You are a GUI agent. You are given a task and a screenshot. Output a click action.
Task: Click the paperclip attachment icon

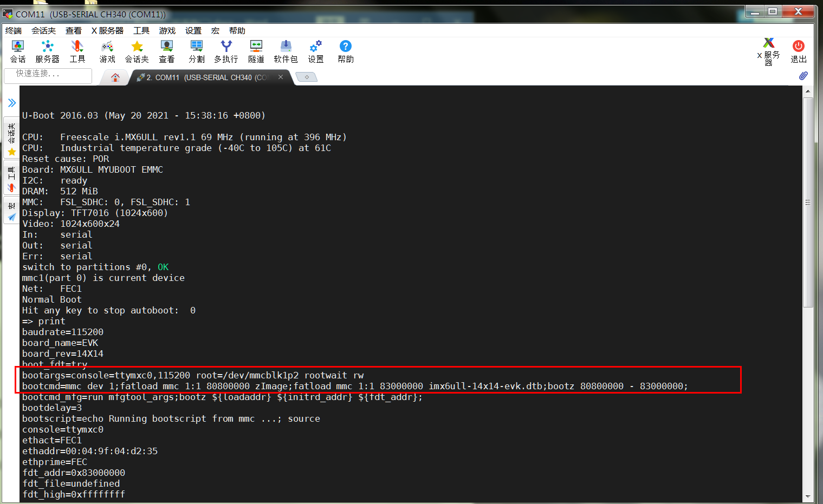[x=803, y=76]
